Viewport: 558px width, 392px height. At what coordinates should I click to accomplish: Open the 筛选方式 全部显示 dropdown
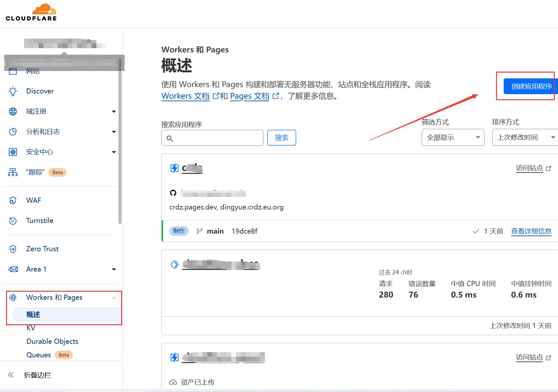coord(453,138)
